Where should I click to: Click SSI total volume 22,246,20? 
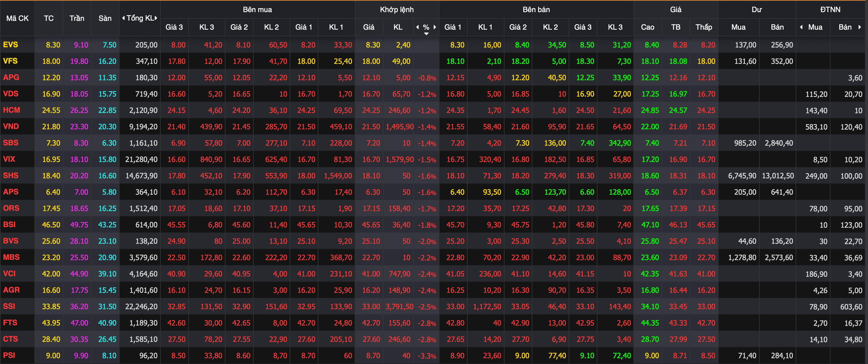pos(141,307)
